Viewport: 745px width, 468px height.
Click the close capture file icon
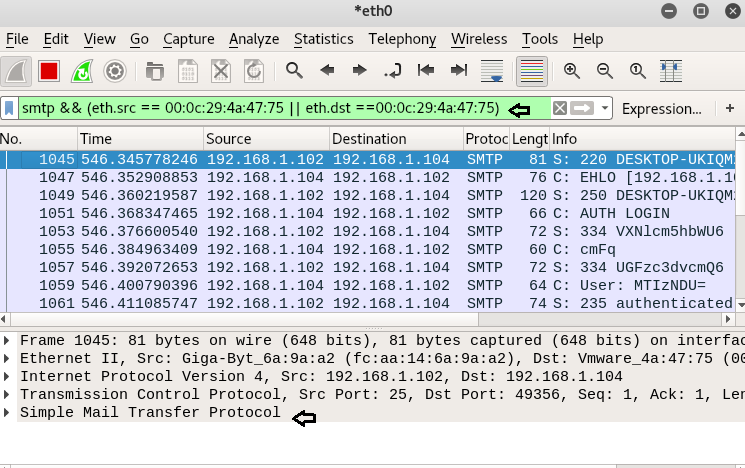coord(221,72)
